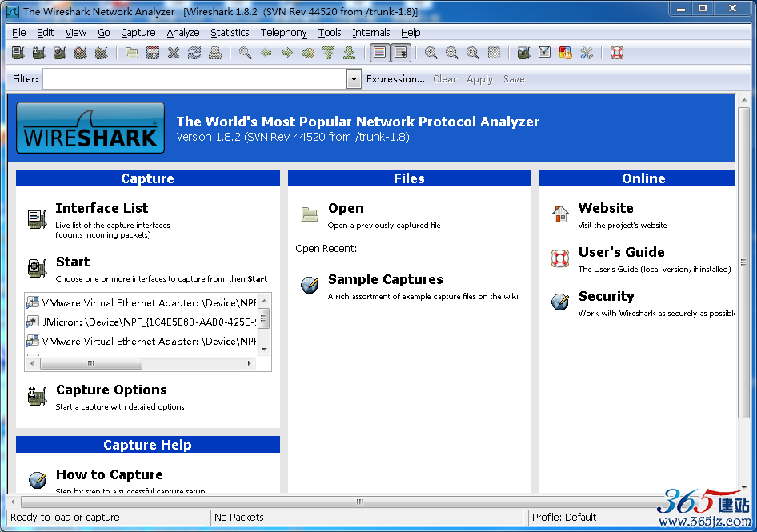Clear the display filter

[445, 78]
